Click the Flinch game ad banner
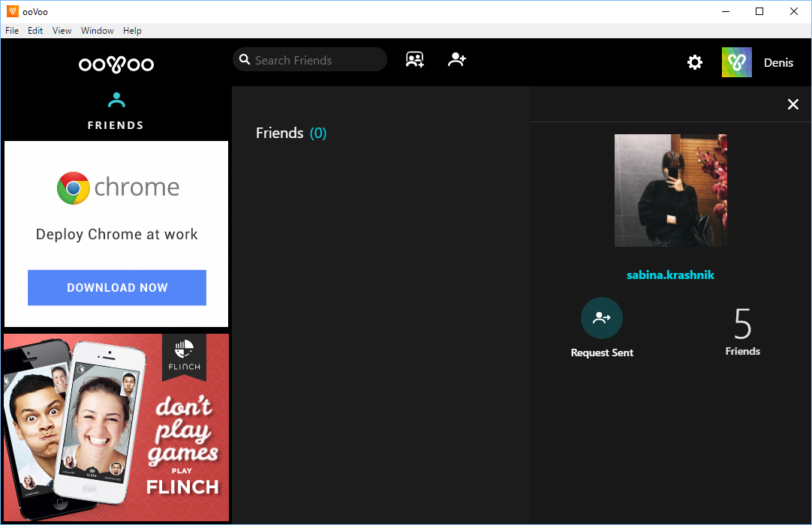Screen dimensions: 812x525 (x=116, y=427)
